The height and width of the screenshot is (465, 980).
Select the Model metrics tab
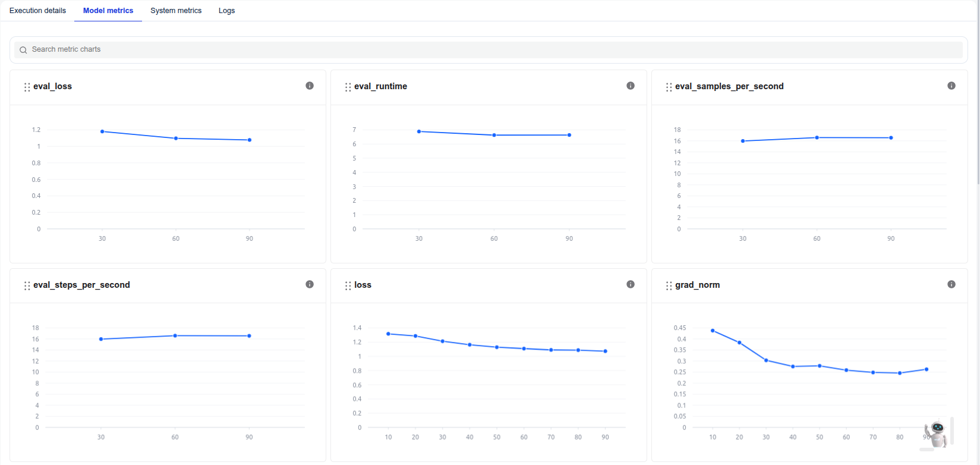(x=108, y=11)
